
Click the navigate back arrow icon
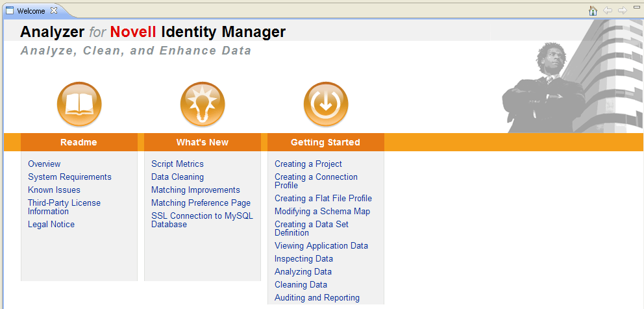(x=608, y=10)
